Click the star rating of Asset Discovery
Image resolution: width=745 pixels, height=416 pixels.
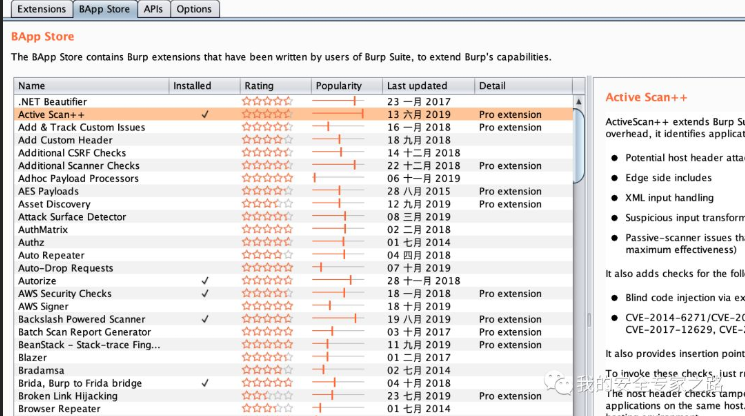pyautogui.click(x=267, y=204)
